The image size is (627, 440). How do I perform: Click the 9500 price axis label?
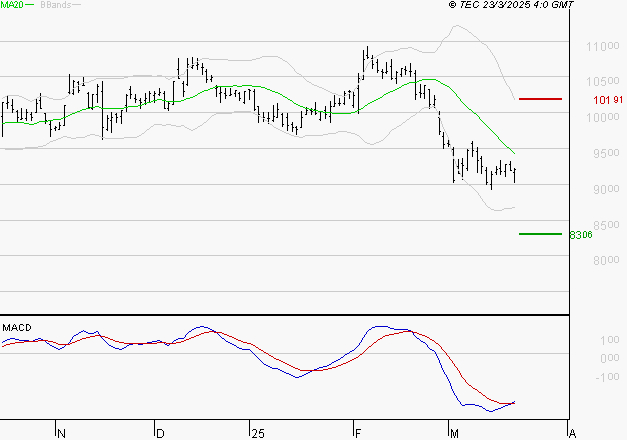(x=606, y=153)
